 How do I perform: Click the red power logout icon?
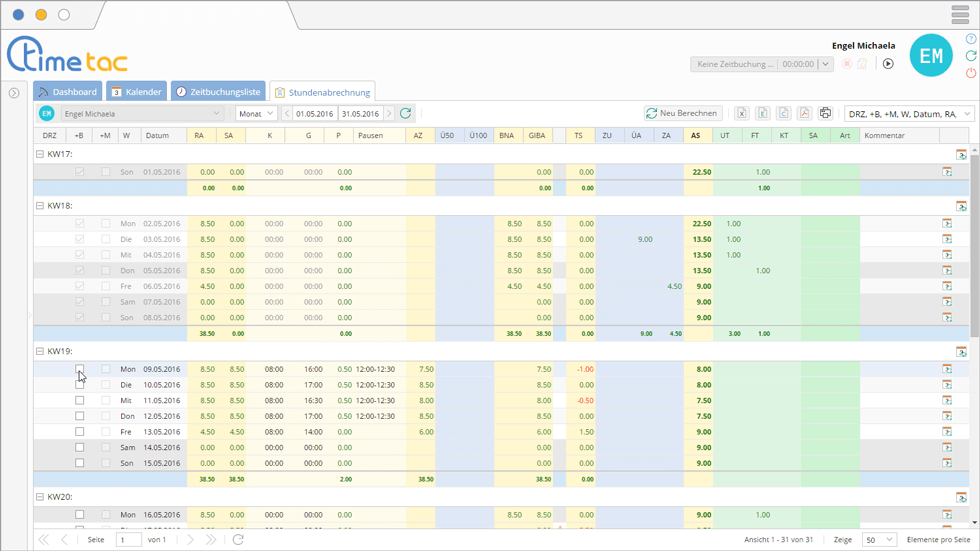pos(971,73)
